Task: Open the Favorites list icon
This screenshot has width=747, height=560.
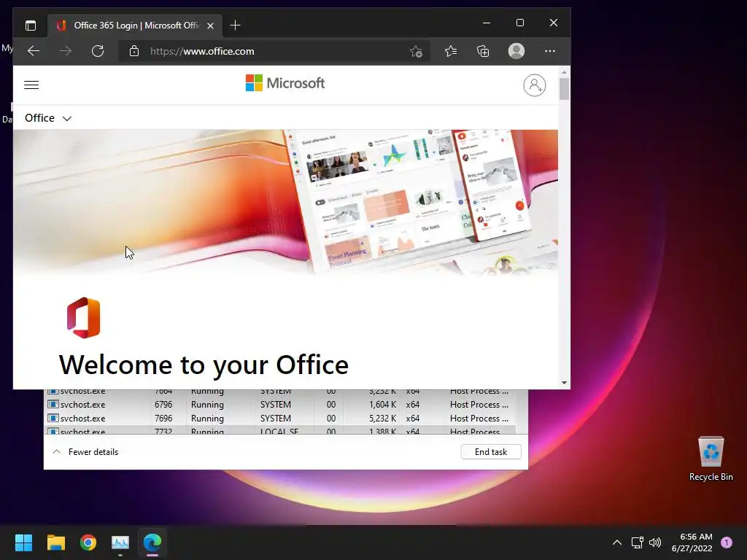Action: [451, 51]
